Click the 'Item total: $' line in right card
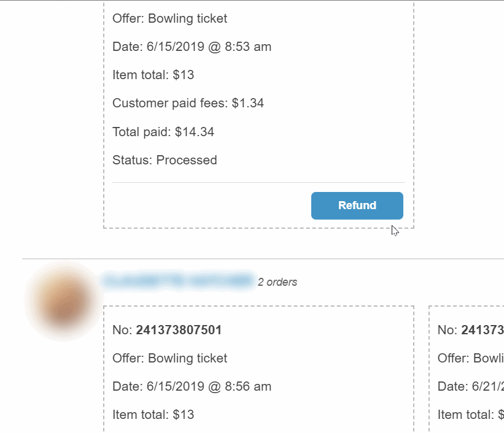The image size is (504, 433). pos(470,415)
